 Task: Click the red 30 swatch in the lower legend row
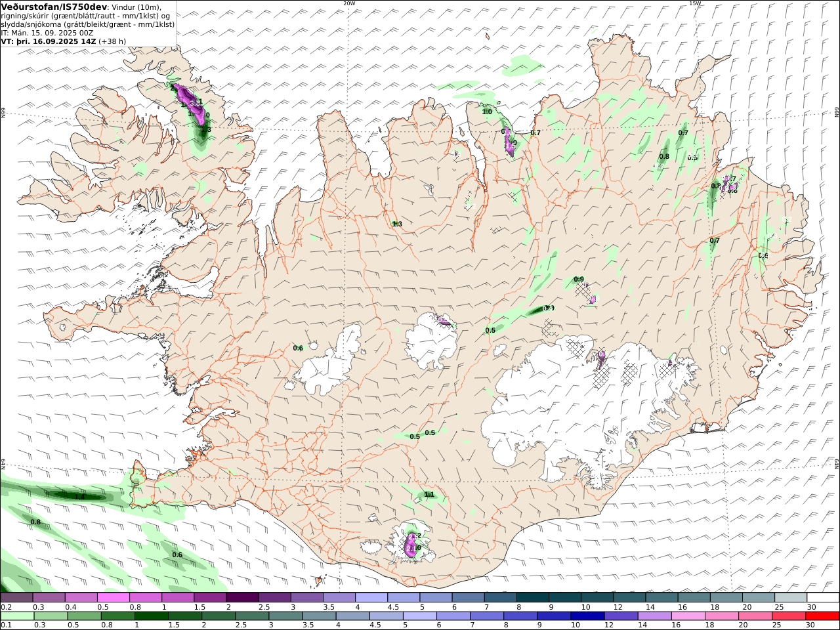(822, 616)
